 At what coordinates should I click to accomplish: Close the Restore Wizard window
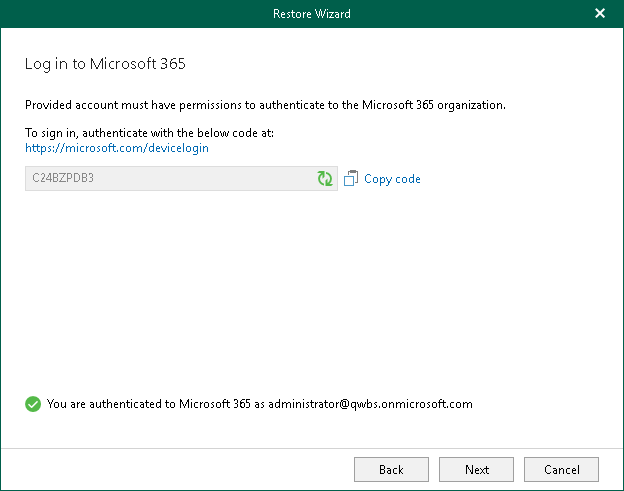[x=600, y=14]
